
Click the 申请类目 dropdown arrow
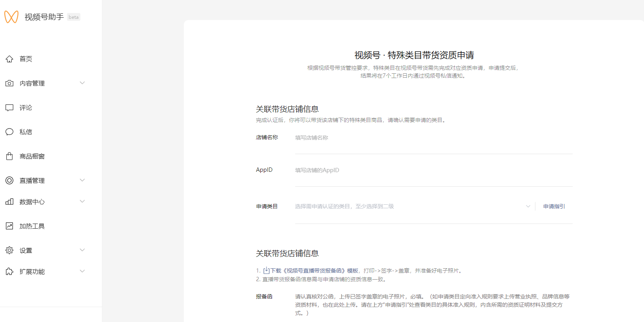528,206
